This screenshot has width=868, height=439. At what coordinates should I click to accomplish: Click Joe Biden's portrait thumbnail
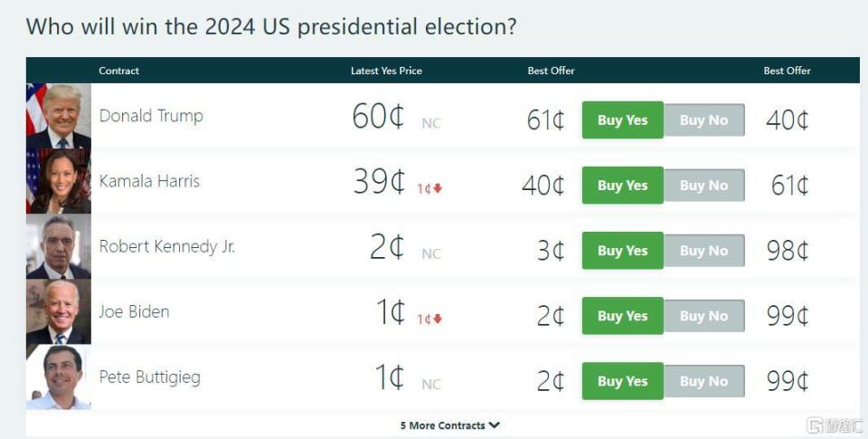click(59, 311)
